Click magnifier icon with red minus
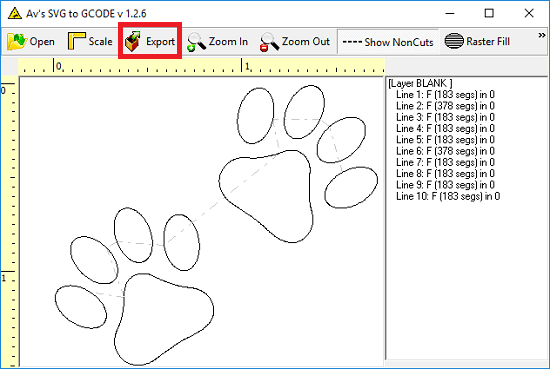This screenshot has width=550, height=369. (269, 42)
